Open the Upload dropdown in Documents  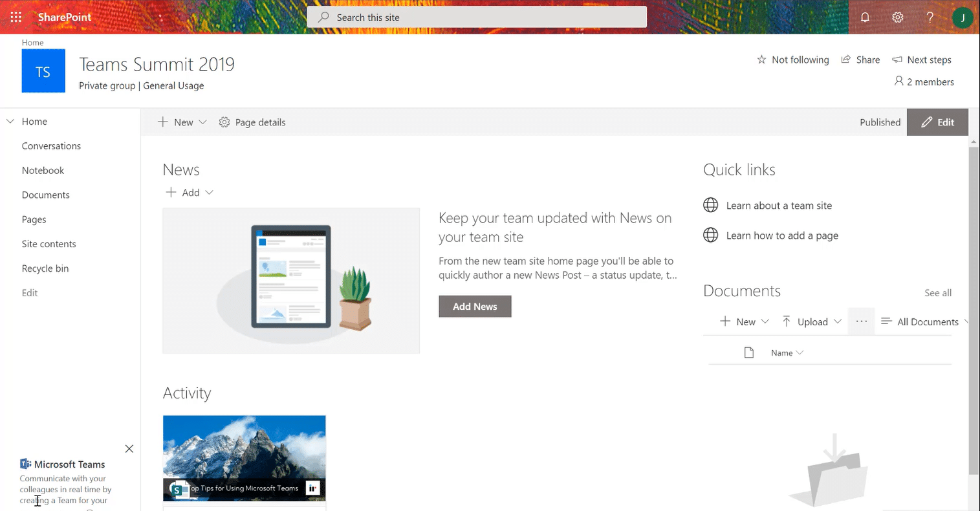812,321
